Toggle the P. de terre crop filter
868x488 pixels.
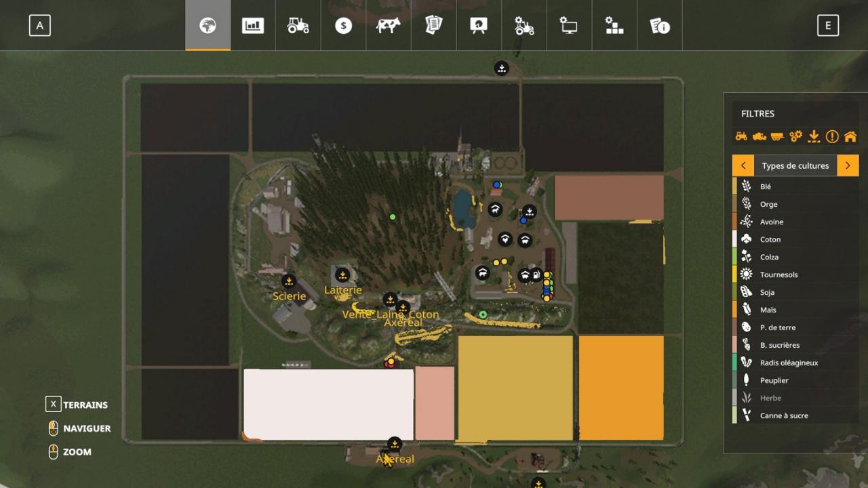795,327
